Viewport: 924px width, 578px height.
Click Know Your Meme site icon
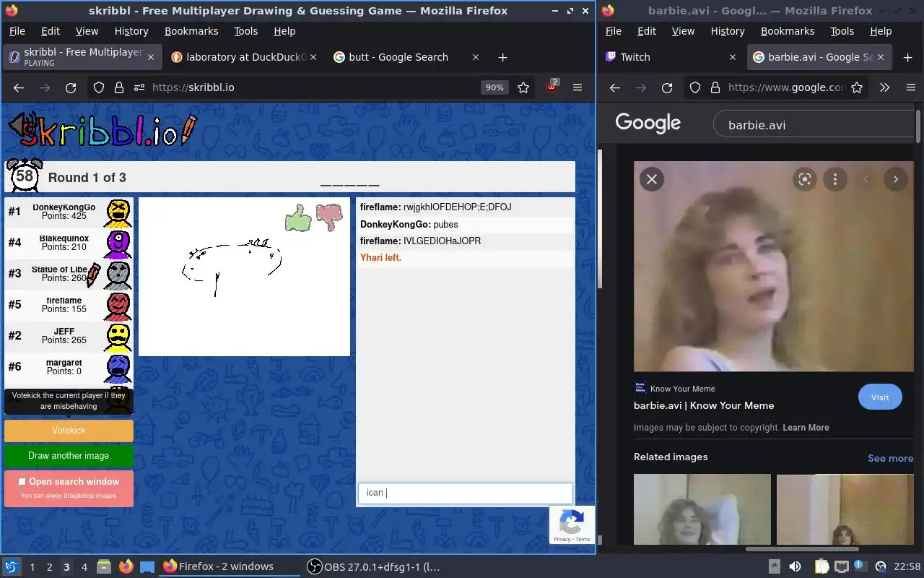[640, 388]
